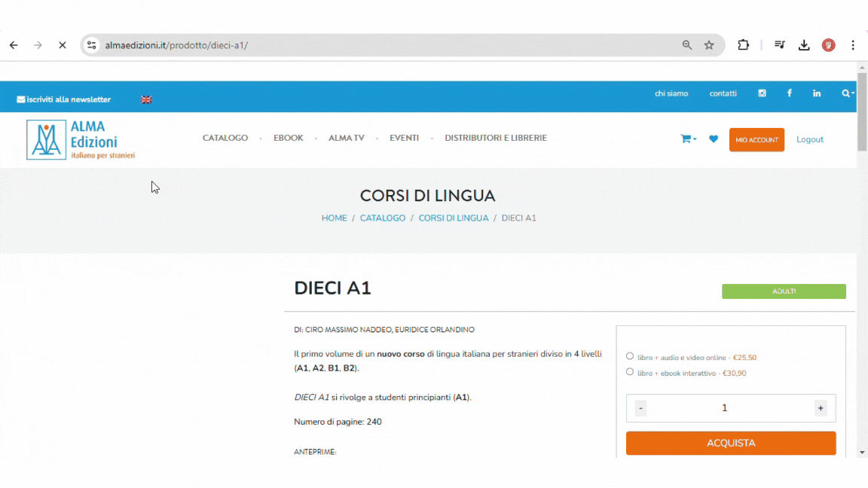Open the EBOOK menu item
Image resolution: width=868 pixels, height=488 pixels.
pyautogui.click(x=289, y=138)
